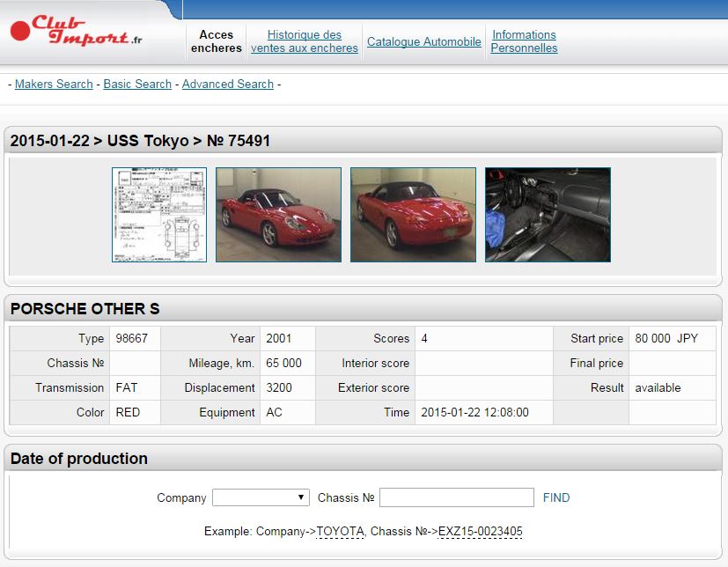This screenshot has height=567, width=728.
Task: Select the Acces encheres tab
Action: click(x=217, y=41)
